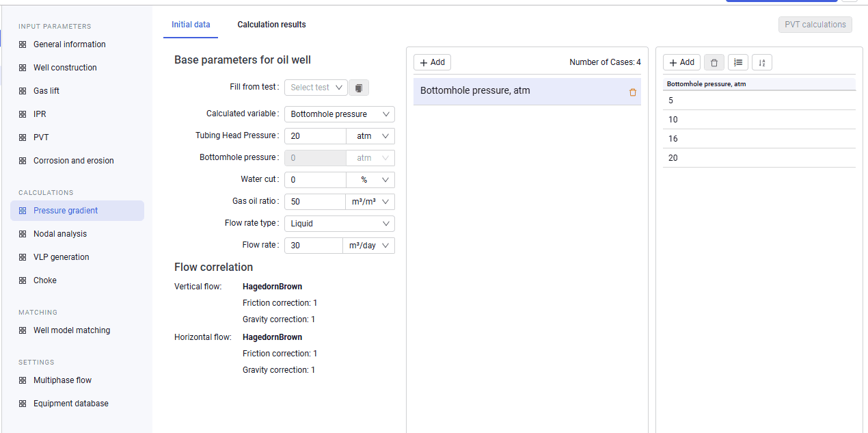Open Gas lift section
868x433 pixels.
[46, 91]
